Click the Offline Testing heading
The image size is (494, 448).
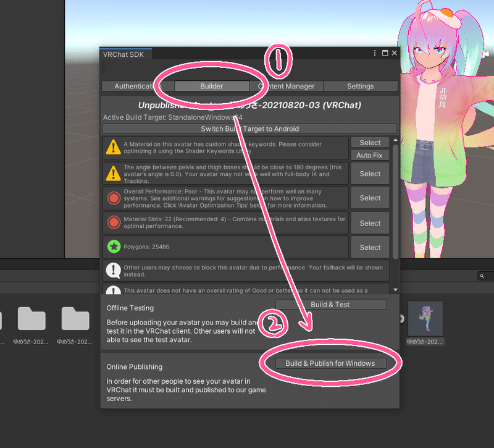(130, 308)
